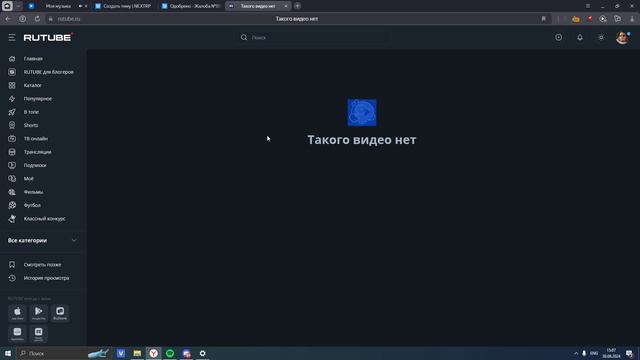Image resolution: width=640 pixels, height=360 pixels.
Task: Open Фильмы category
Action: 33,192
